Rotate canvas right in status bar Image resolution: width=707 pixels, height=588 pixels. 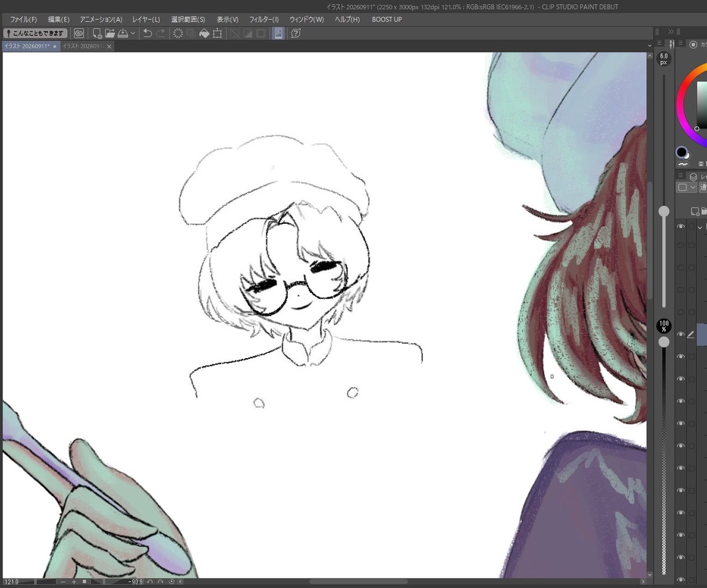pos(160,582)
